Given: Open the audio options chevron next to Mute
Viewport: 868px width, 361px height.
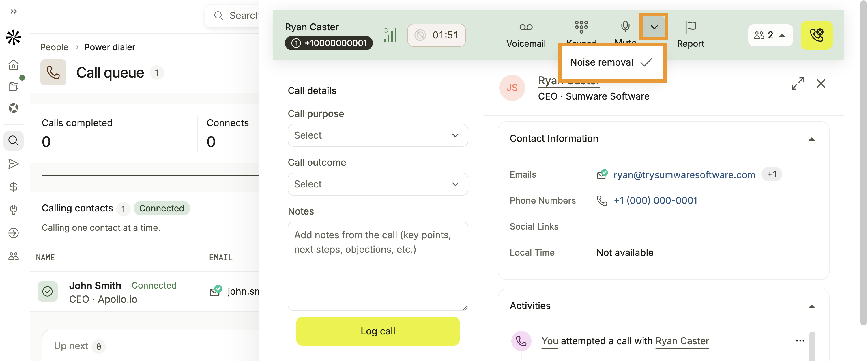Looking at the screenshot, I should point(654,27).
